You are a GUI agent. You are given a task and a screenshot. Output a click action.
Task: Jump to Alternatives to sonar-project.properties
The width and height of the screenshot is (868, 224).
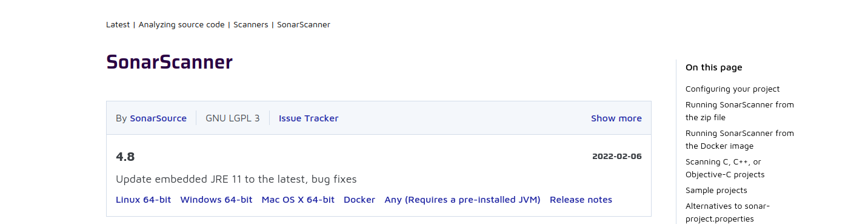click(727, 212)
